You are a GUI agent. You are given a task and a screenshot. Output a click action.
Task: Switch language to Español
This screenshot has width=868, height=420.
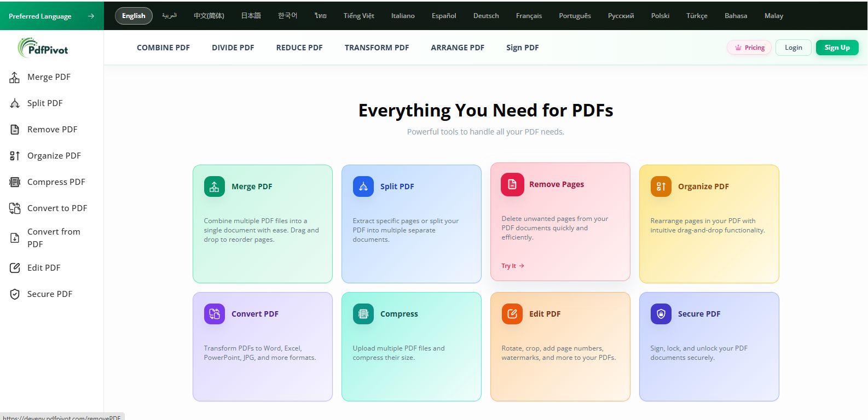pyautogui.click(x=444, y=16)
